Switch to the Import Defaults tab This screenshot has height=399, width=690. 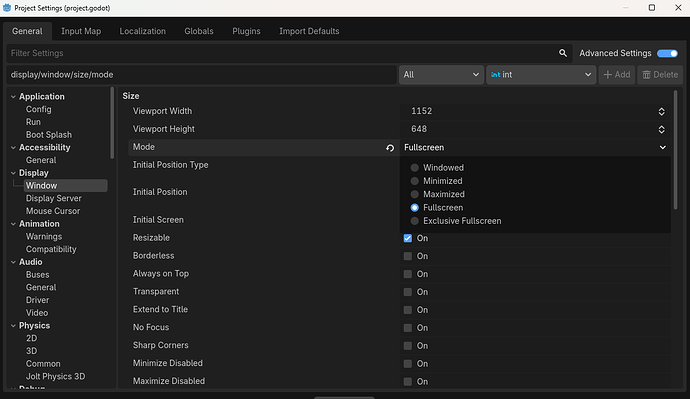click(x=309, y=31)
